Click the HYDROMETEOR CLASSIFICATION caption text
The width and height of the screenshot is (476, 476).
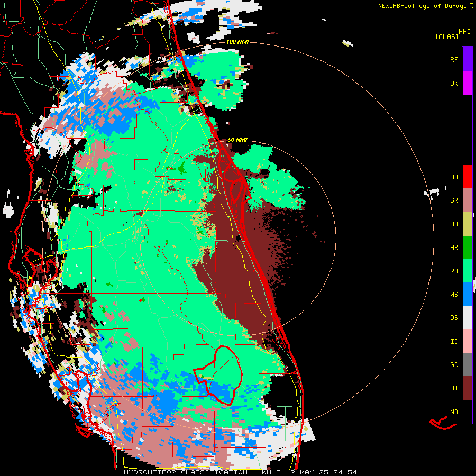[186, 472]
